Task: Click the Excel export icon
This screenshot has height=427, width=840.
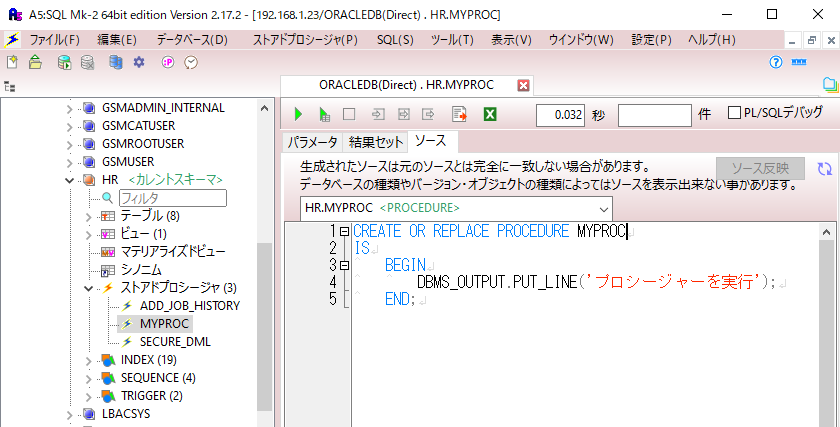Action: (x=490, y=114)
